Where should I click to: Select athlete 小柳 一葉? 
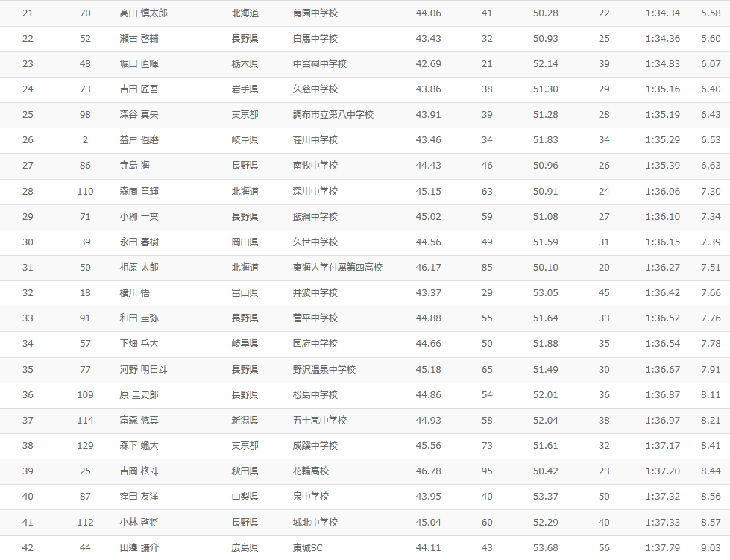pos(139,217)
